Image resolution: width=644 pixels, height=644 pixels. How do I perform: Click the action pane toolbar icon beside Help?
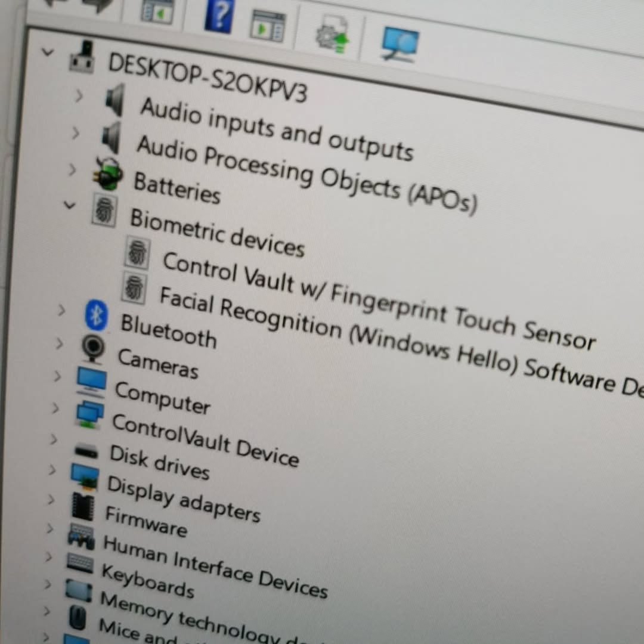268,25
